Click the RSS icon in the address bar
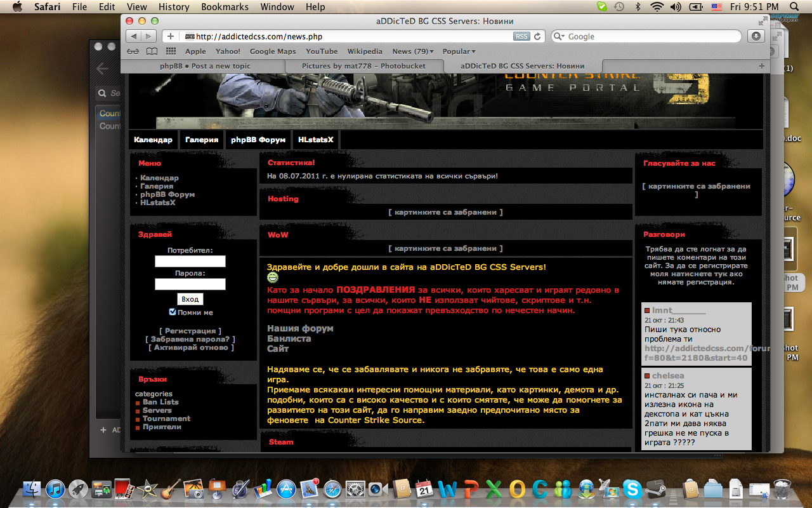 pos(521,36)
